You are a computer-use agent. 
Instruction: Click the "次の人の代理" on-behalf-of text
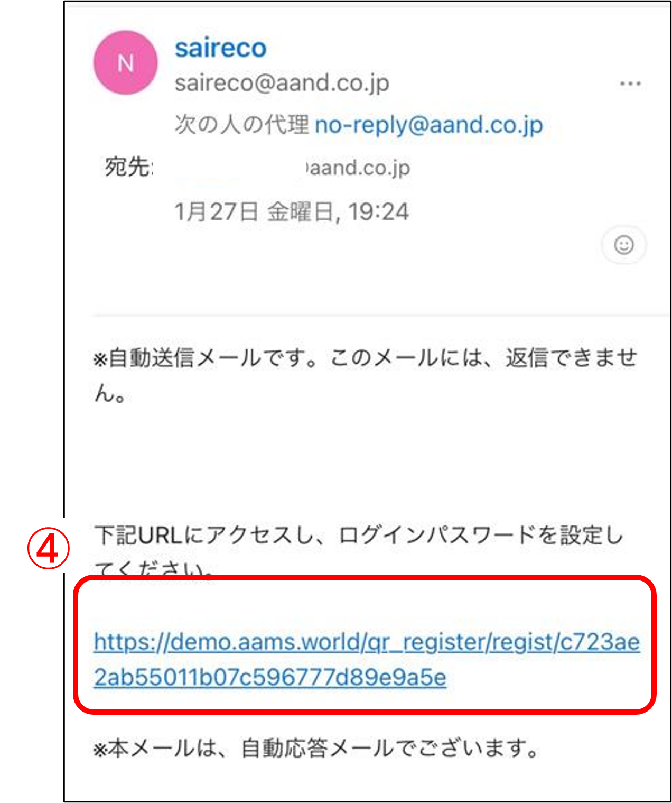point(242,125)
